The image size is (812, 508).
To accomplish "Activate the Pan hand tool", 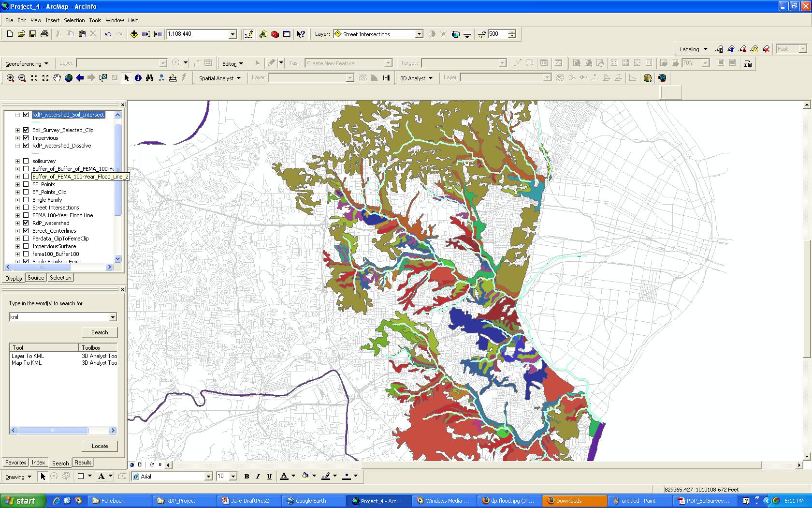I will tap(57, 78).
